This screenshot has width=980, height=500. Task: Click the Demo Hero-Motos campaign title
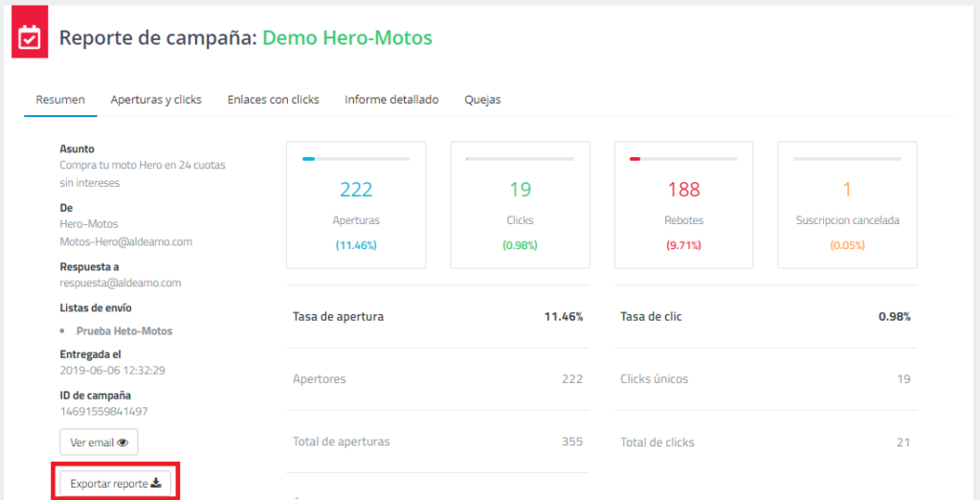click(x=347, y=38)
